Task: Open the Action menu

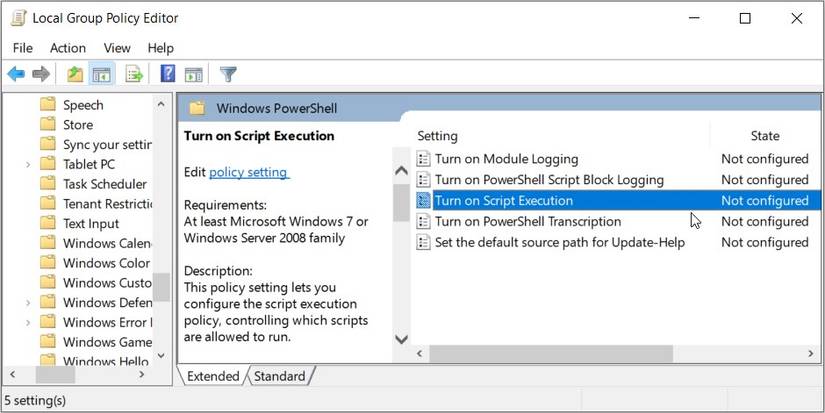Action: [x=68, y=47]
